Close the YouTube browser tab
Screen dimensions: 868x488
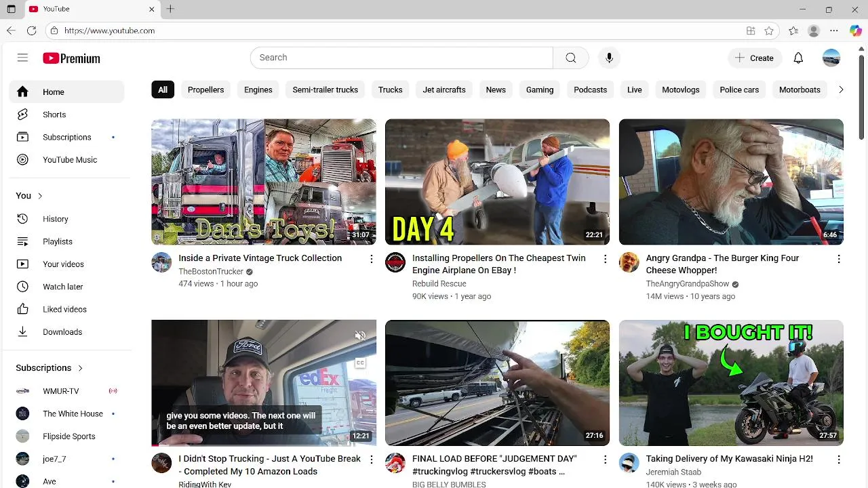tap(152, 9)
